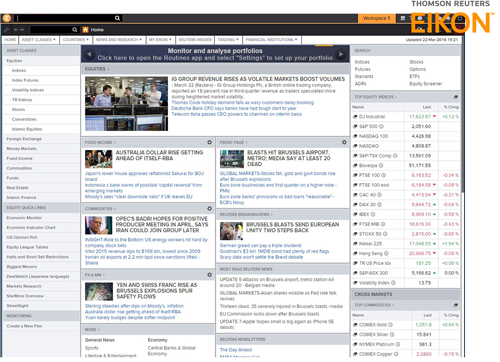This screenshot has height=362, width=500.
Task: Click the icon in Top Commodities header
Action: pyautogui.click(x=456, y=305)
